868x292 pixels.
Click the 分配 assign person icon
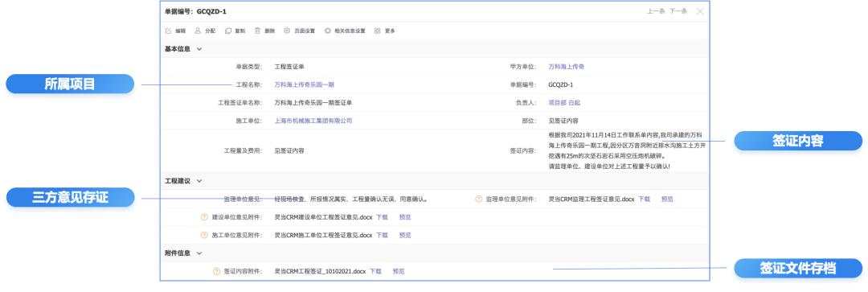point(198,31)
